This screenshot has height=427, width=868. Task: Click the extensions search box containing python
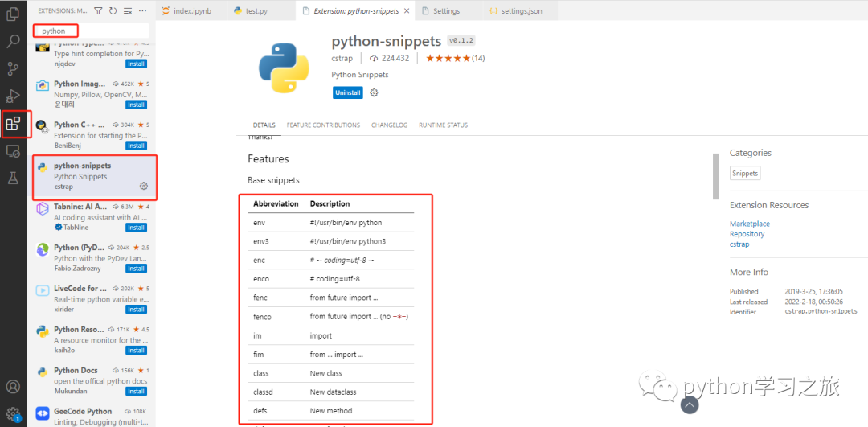(x=92, y=31)
